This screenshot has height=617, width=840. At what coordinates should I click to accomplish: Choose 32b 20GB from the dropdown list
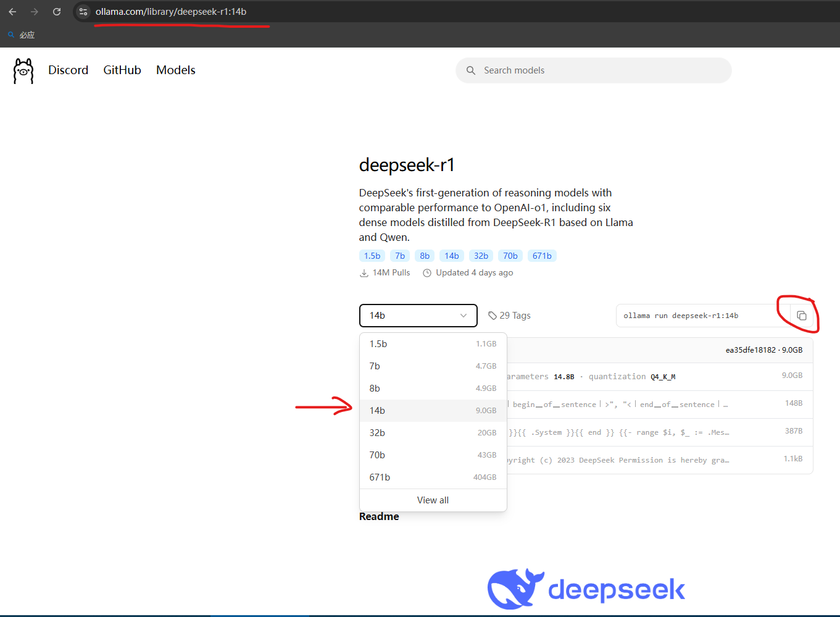point(433,433)
